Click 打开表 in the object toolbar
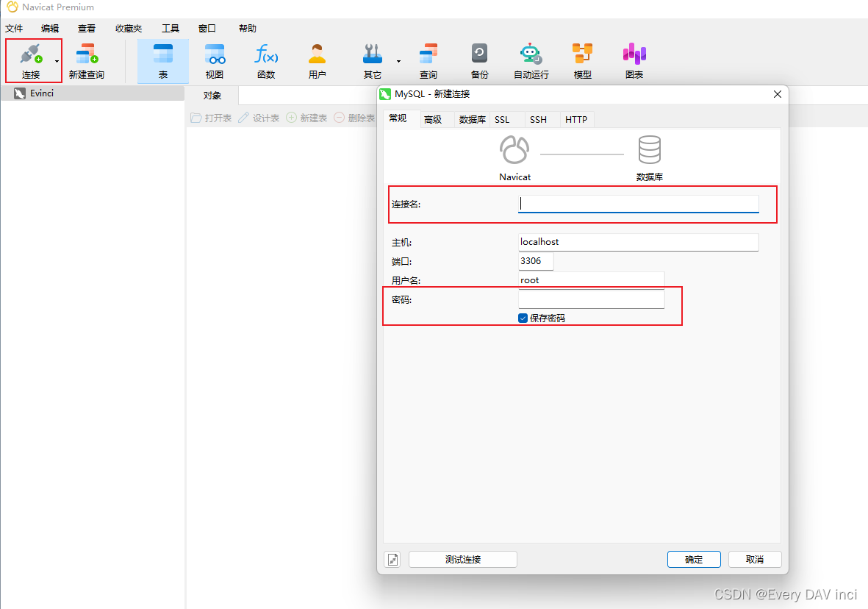Viewport: 868px width, 609px height. (211, 118)
